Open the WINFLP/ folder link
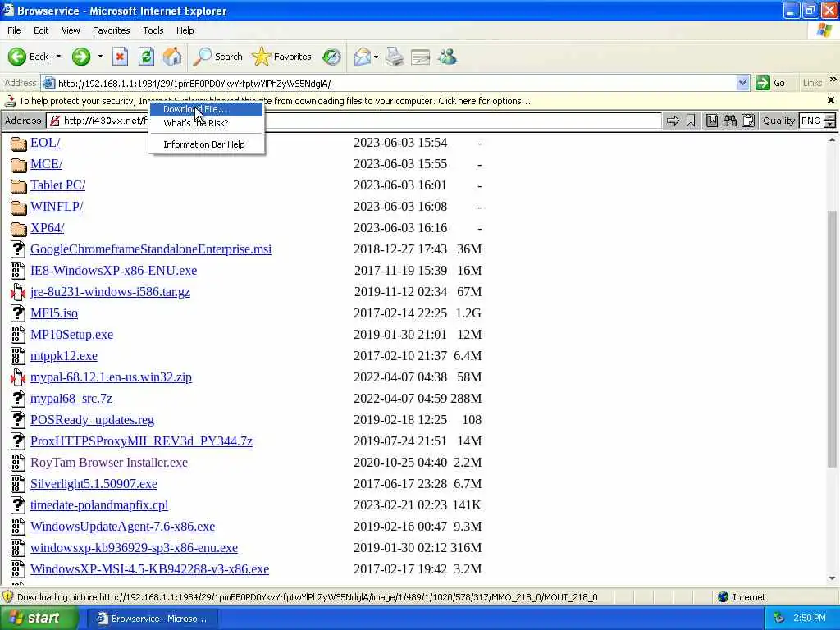This screenshot has width=840, height=630. pos(57,207)
